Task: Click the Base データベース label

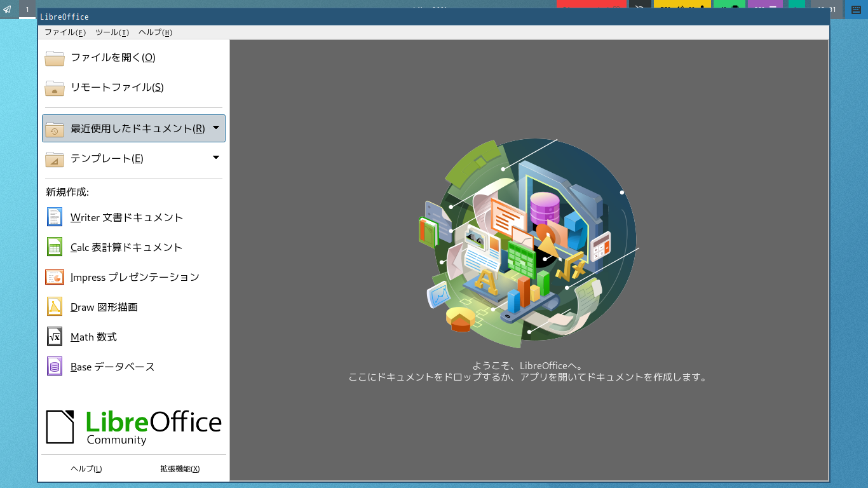Action: (x=112, y=367)
